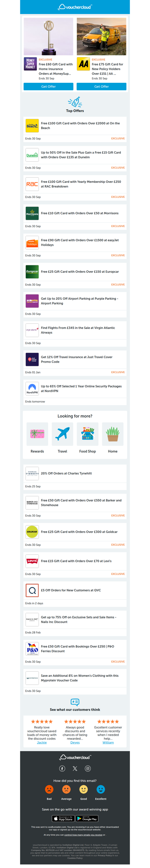Open the Instagram icon in footer
This screenshot has height=868, width=150.
point(88,768)
